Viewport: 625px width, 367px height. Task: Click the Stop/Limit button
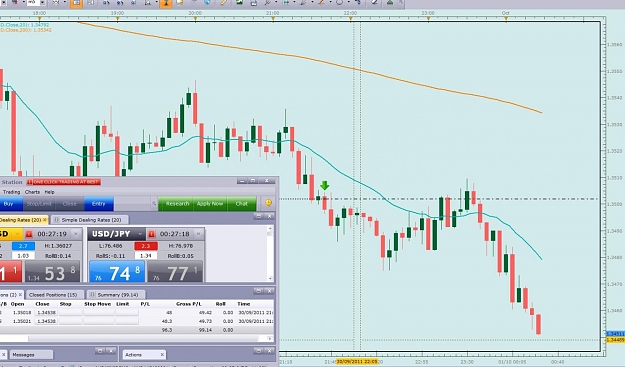pos(39,204)
